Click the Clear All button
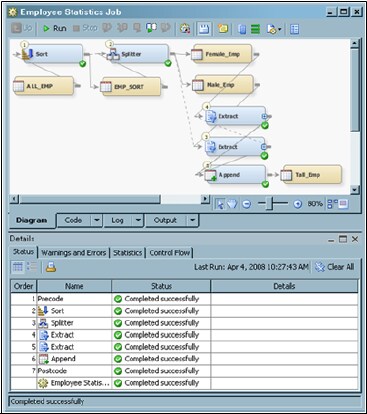The width and height of the screenshot is (367, 414). tap(335, 267)
